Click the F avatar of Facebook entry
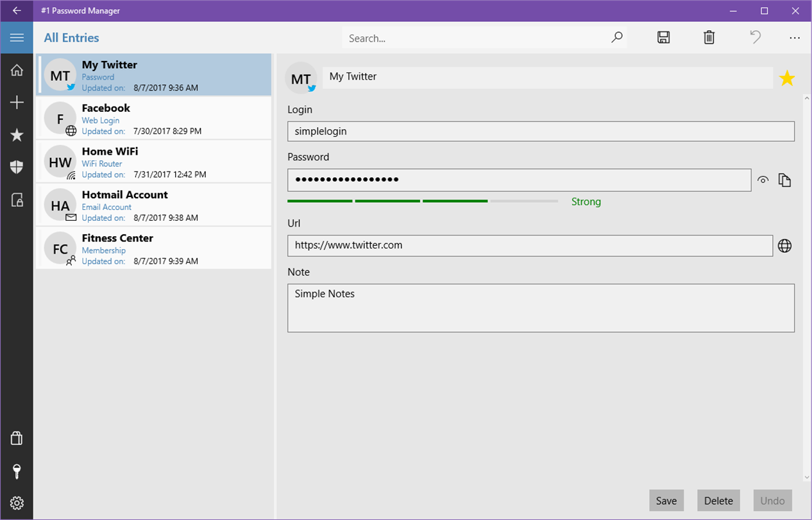 coord(60,119)
